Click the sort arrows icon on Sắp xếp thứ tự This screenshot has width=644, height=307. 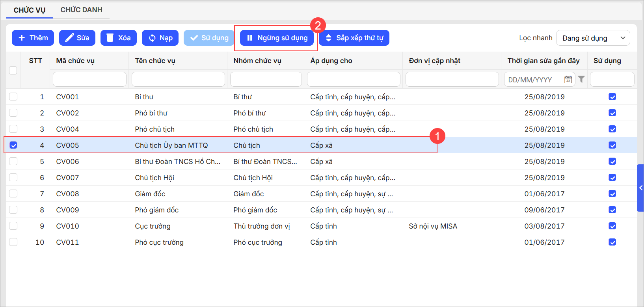tap(328, 38)
